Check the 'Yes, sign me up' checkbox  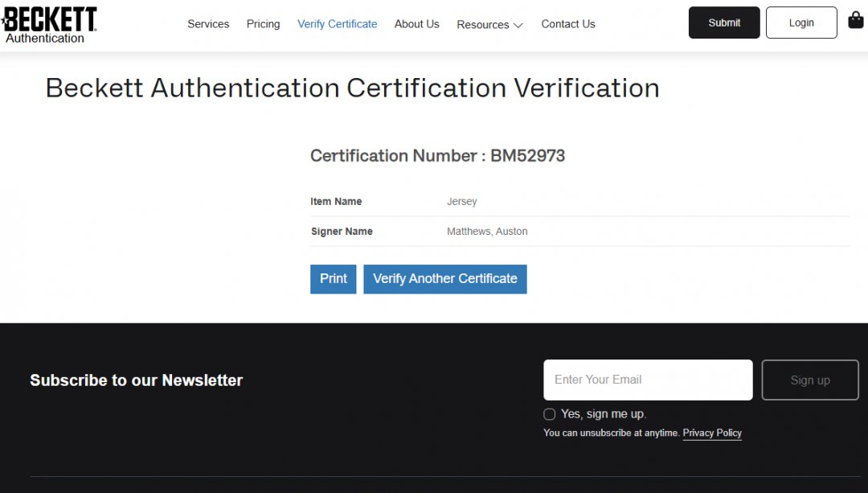coord(550,414)
